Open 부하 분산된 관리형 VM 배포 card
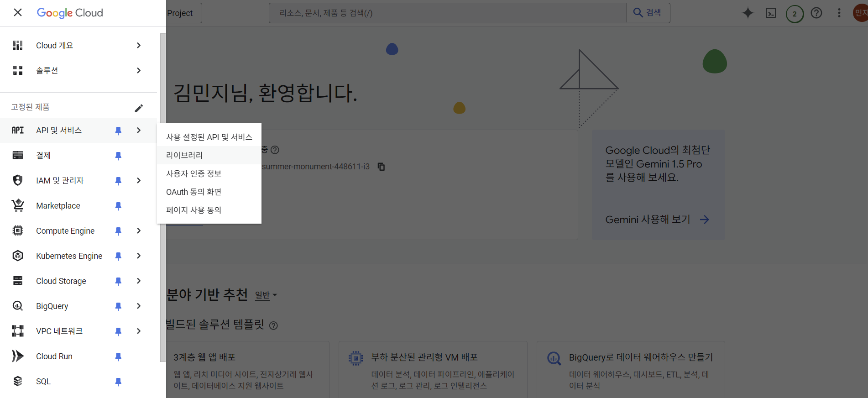This screenshot has width=868, height=398. point(433,370)
